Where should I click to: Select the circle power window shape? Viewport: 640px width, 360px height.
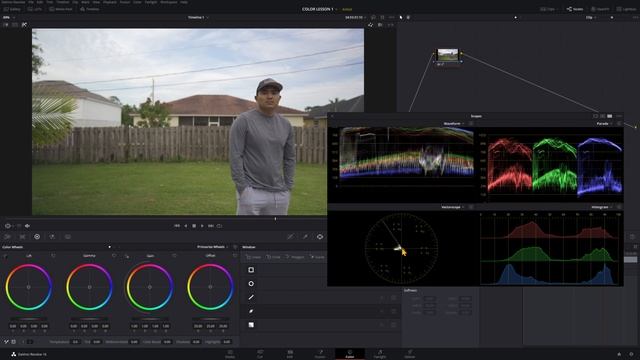[251, 284]
